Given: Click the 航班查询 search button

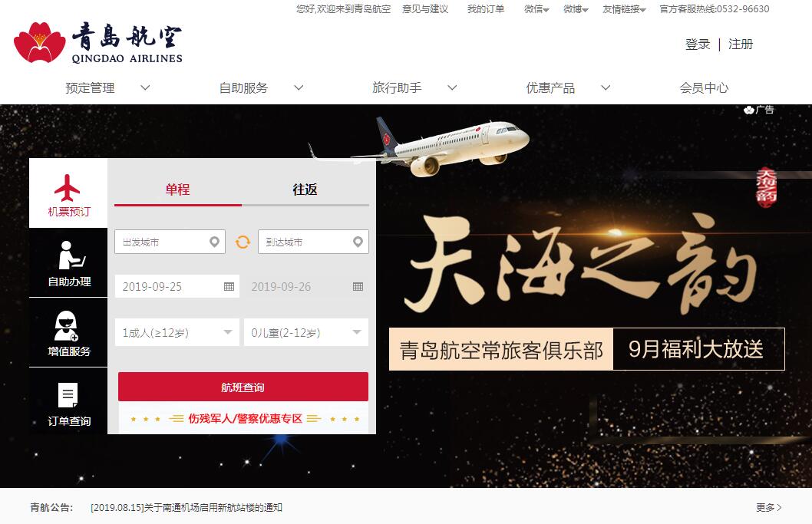Looking at the screenshot, I should (243, 387).
